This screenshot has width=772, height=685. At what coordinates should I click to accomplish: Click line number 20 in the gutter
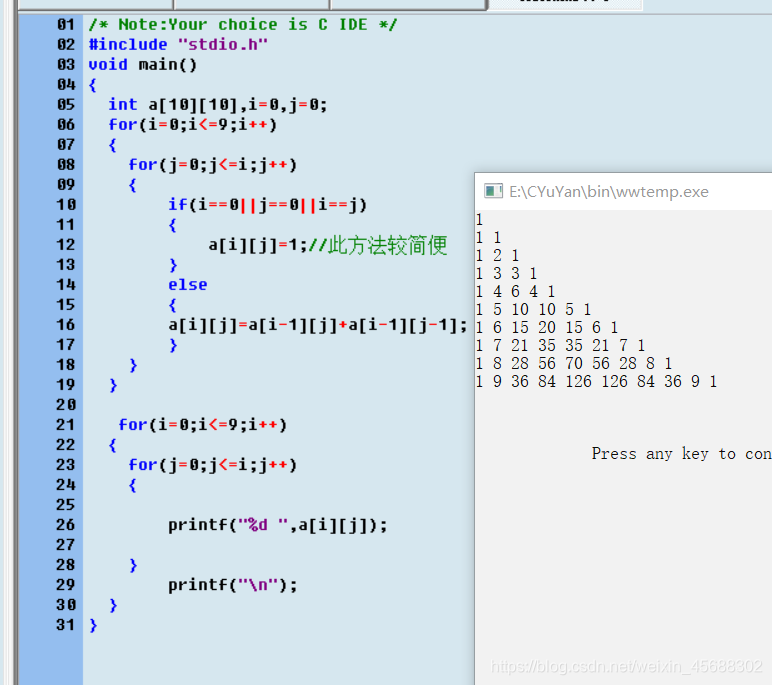click(x=66, y=405)
